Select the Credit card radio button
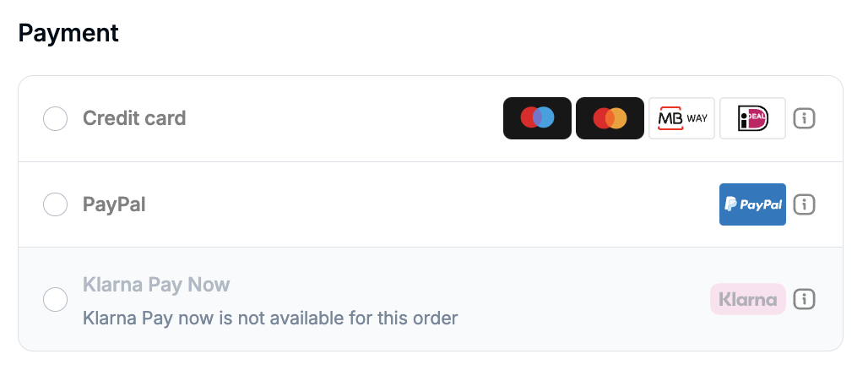This screenshot has width=868, height=392. pyautogui.click(x=55, y=118)
